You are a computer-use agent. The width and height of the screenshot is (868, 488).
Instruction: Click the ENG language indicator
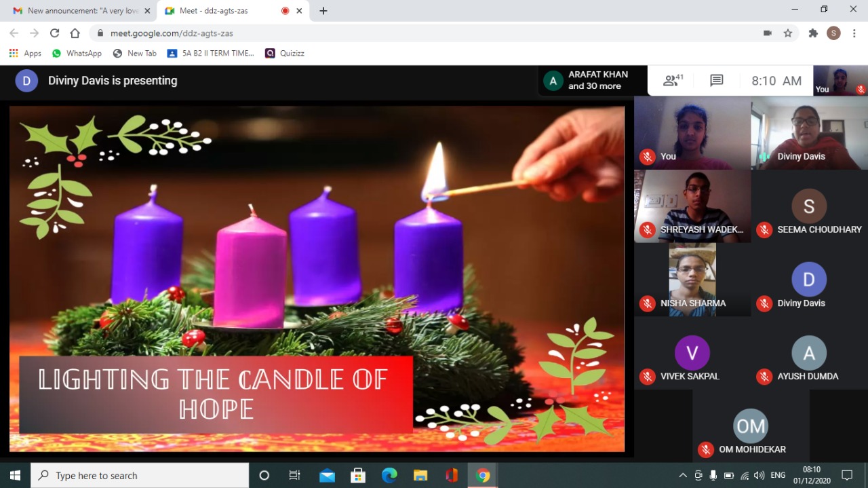click(x=778, y=475)
